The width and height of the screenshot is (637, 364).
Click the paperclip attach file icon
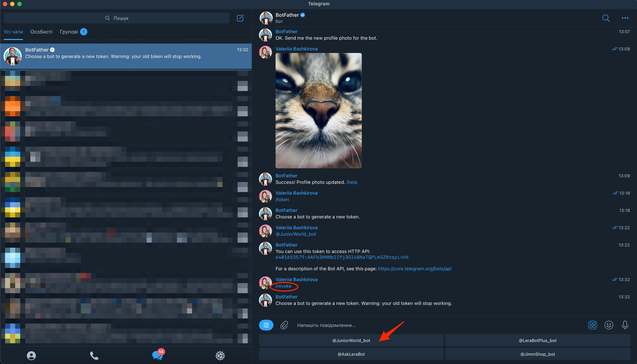284,325
